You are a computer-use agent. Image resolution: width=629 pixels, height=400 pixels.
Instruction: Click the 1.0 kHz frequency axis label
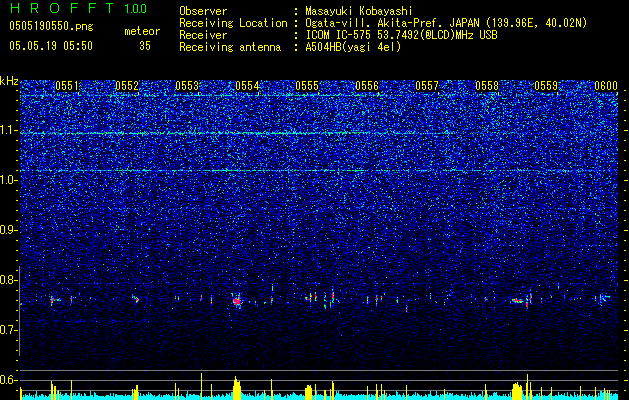point(9,181)
